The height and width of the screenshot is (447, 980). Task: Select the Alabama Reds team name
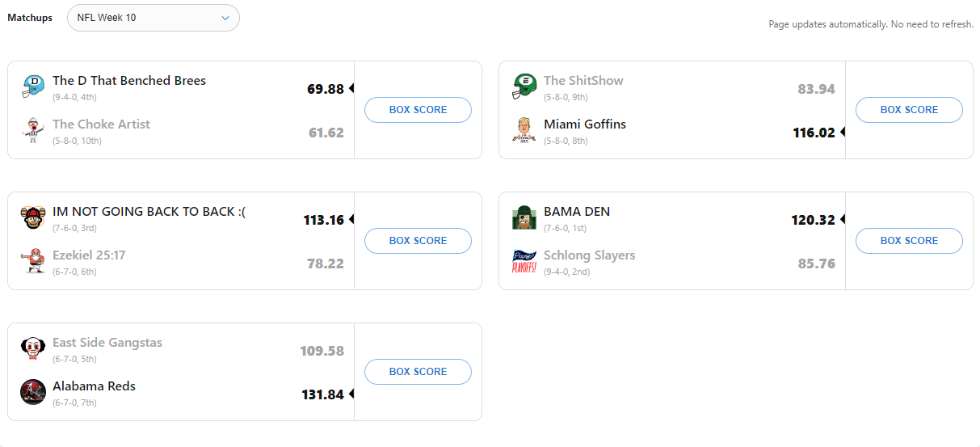(94, 386)
